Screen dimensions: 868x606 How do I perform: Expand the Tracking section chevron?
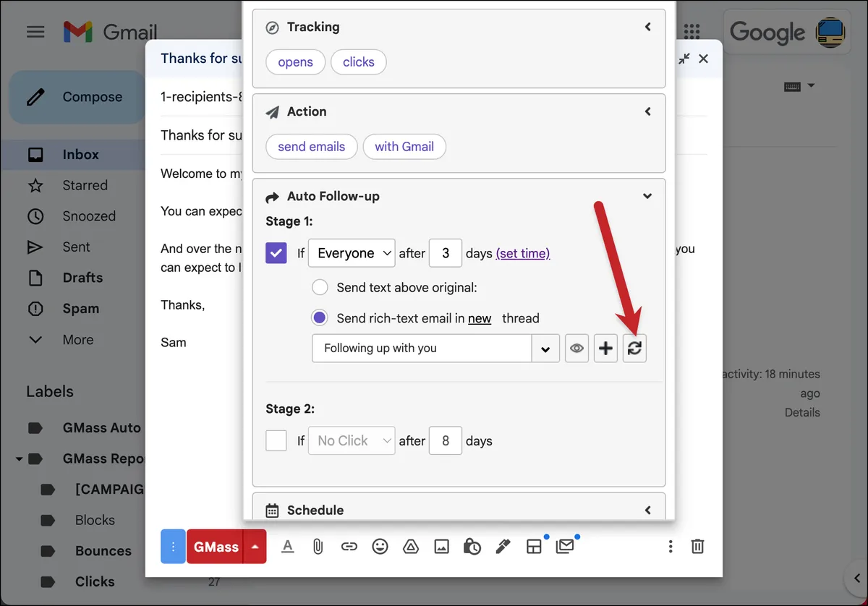click(x=648, y=27)
